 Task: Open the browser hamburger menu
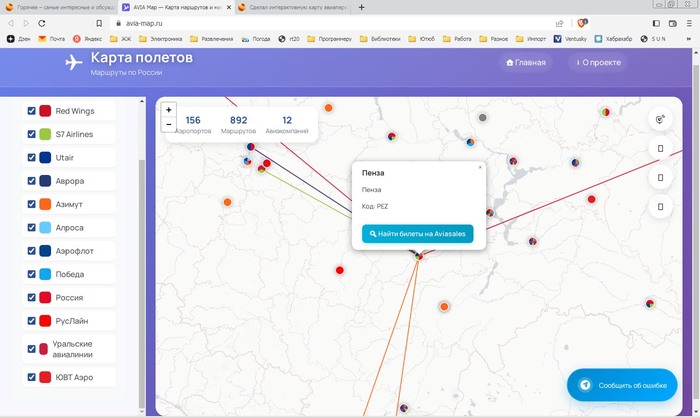(x=689, y=23)
